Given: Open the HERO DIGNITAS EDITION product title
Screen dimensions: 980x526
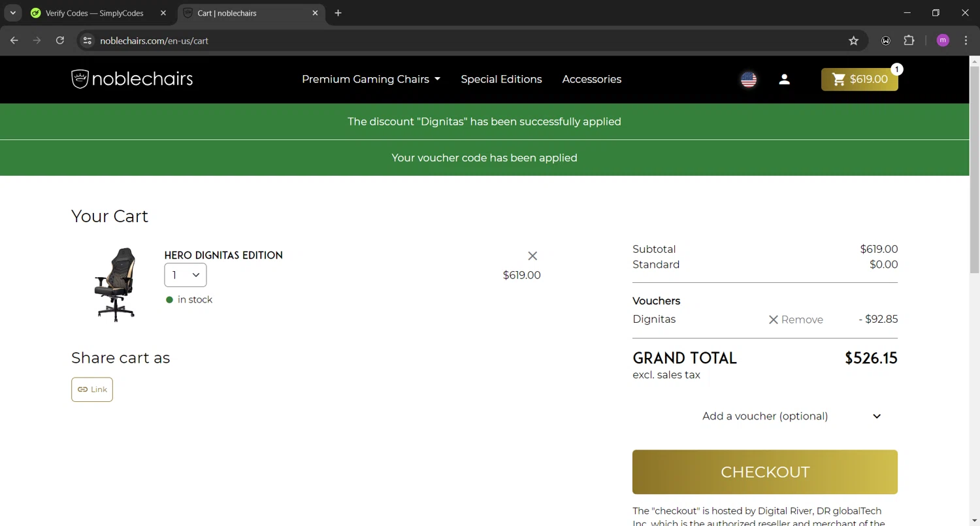Looking at the screenshot, I should 223,255.
